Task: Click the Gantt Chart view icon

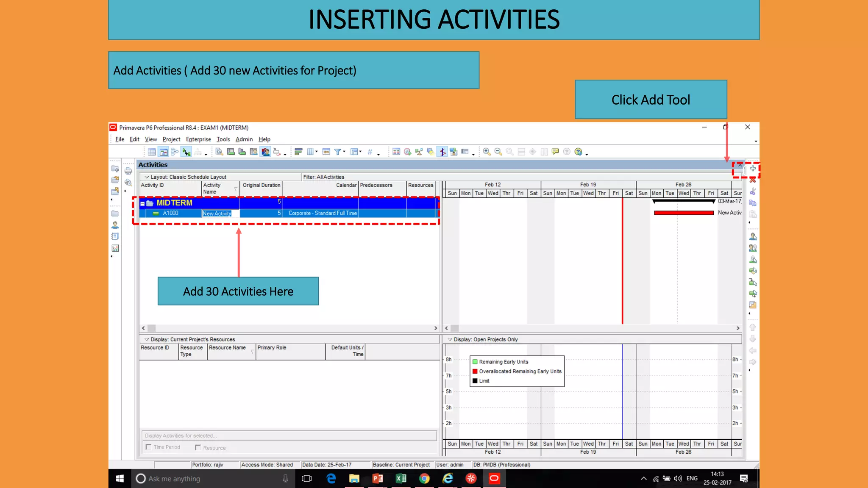Action: (x=163, y=152)
